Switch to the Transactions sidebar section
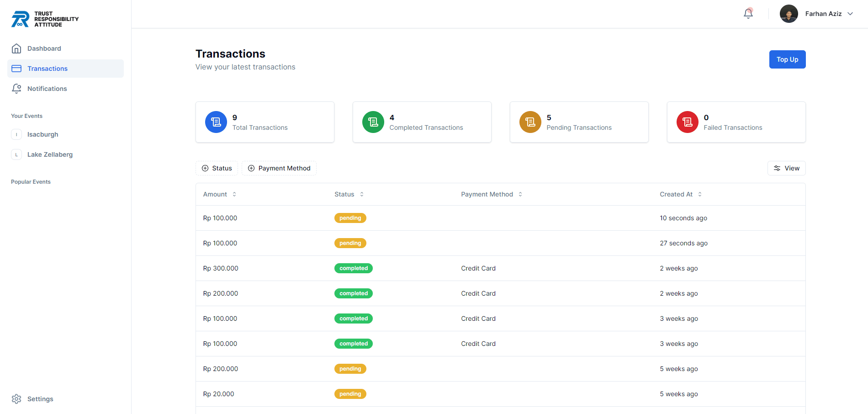The image size is (868, 414). tap(47, 68)
